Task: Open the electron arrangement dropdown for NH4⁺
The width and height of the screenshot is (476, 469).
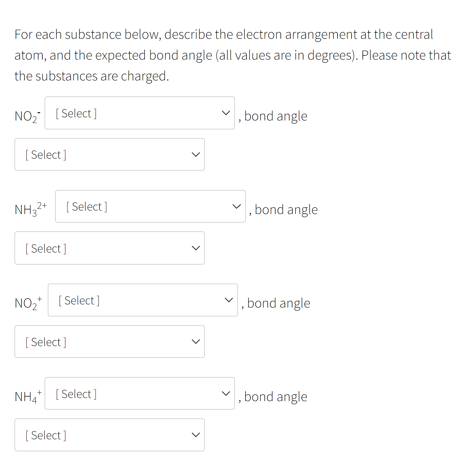Action: click(x=140, y=394)
